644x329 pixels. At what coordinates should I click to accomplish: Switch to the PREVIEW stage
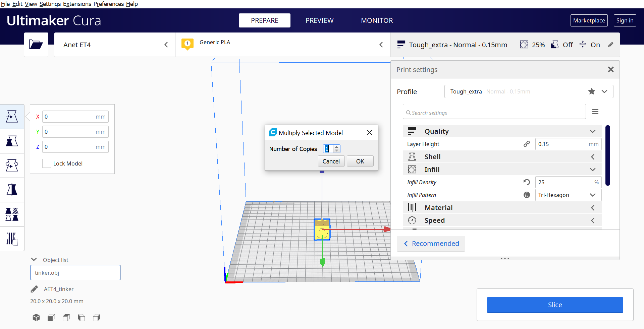320,20
